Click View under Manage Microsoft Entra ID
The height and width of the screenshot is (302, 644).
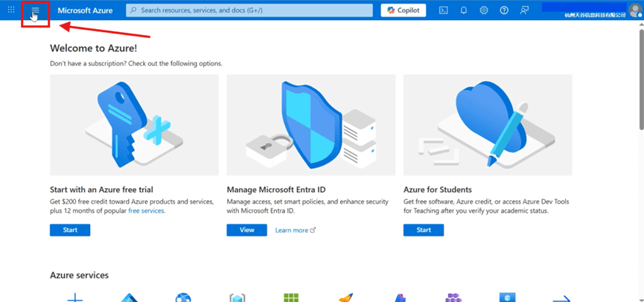247,230
